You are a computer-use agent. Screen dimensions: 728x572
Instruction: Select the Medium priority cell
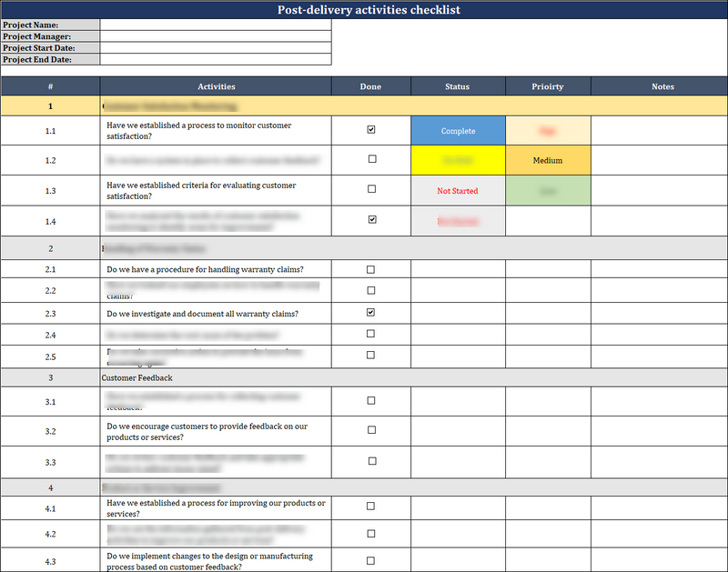(x=547, y=160)
